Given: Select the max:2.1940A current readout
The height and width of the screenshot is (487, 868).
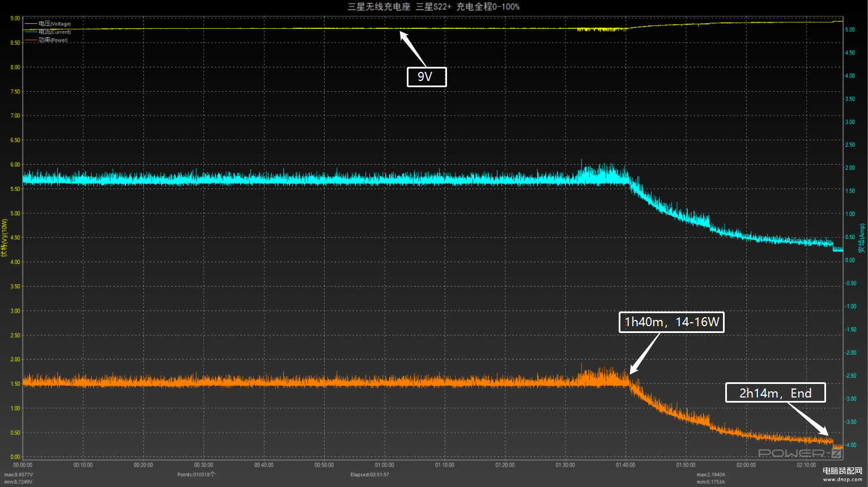Looking at the screenshot, I should coord(711,475).
